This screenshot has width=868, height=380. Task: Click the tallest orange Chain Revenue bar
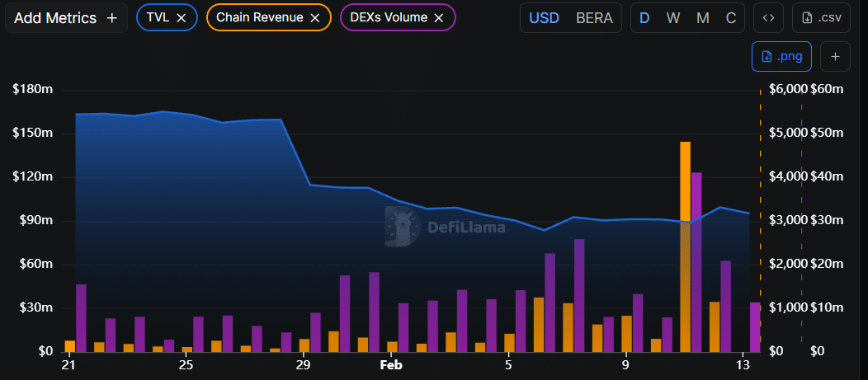pos(685,247)
